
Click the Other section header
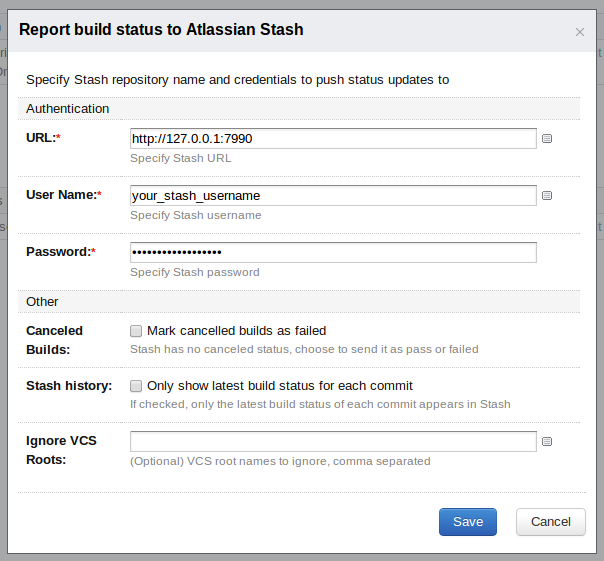tap(42, 301)
